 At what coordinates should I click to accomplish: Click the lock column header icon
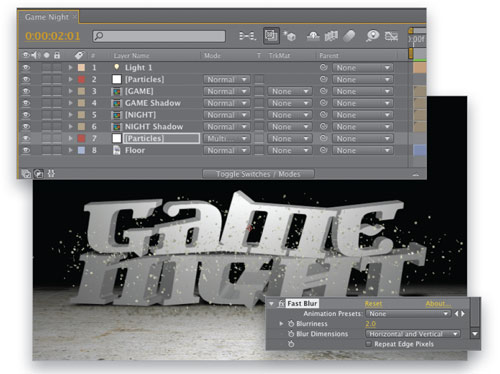point(57,55)
